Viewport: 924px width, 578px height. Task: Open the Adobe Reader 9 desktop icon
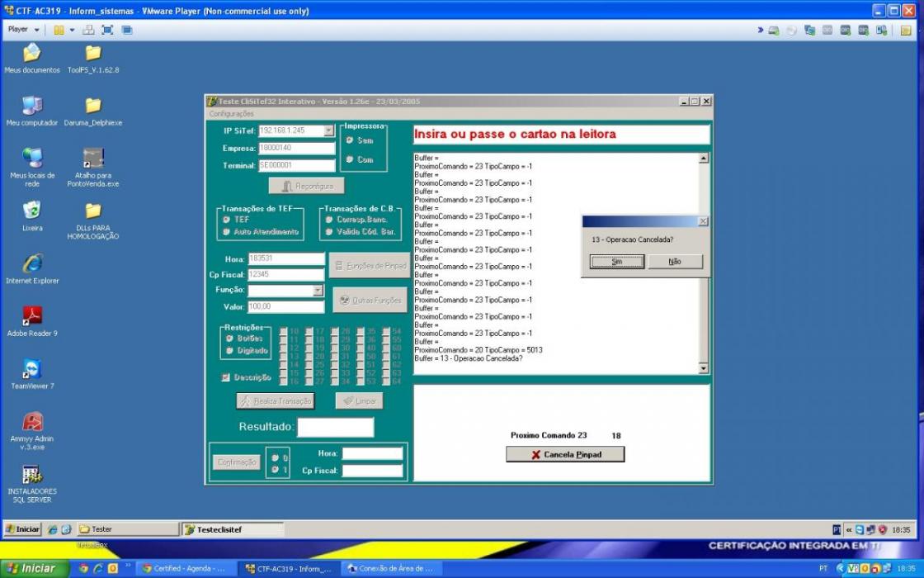pyautogui.click(x=32, y=321)
